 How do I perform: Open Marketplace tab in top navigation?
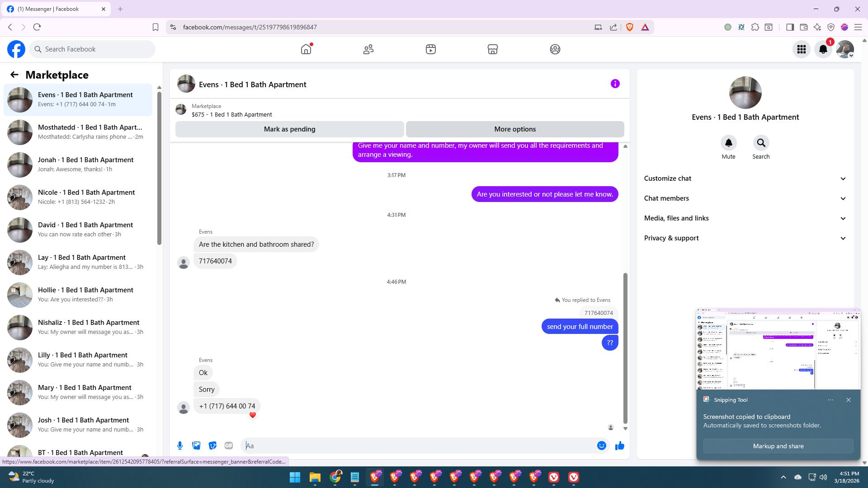(x=493, y=49)
